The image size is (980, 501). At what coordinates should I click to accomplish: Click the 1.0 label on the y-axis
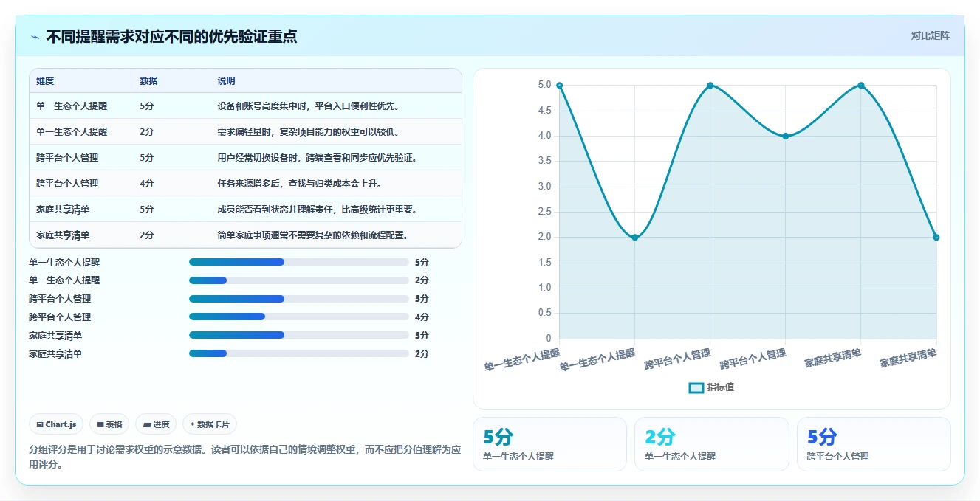545,288
